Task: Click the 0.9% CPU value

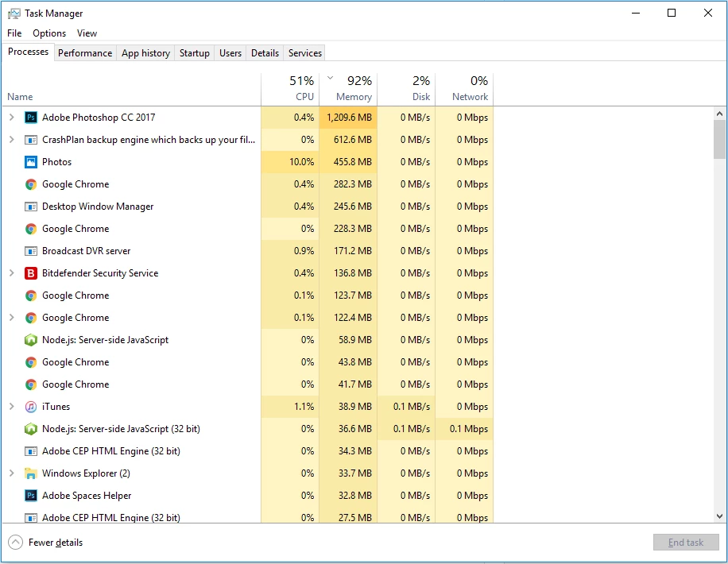Action: click(x=304, y=251)
